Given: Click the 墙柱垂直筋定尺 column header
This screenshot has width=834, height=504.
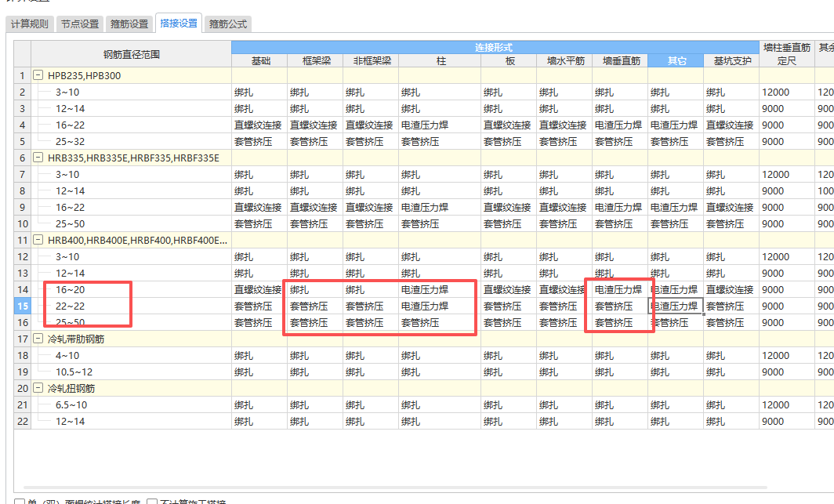Looking at the screenshot, I should coord(787,54).
